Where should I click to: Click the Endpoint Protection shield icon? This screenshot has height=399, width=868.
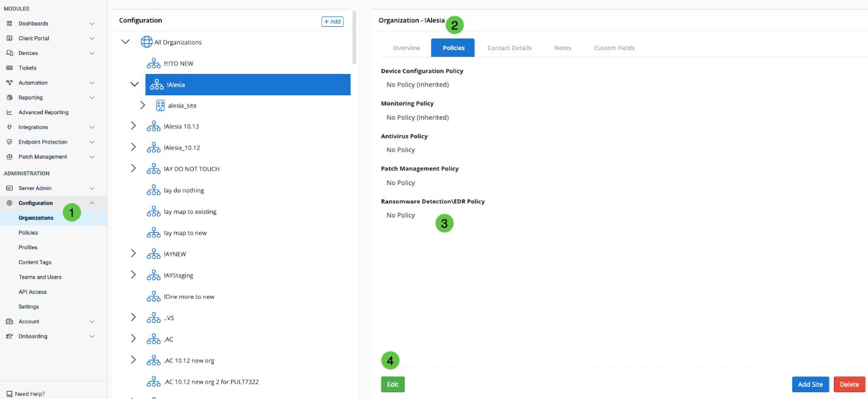(9, 142)
